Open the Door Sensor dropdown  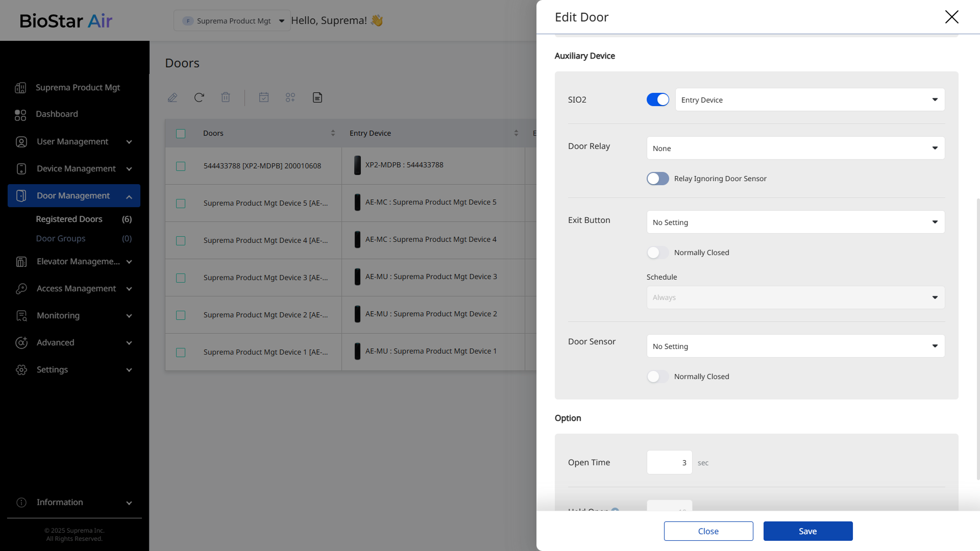pyautogui.click(x=795, y=346)
